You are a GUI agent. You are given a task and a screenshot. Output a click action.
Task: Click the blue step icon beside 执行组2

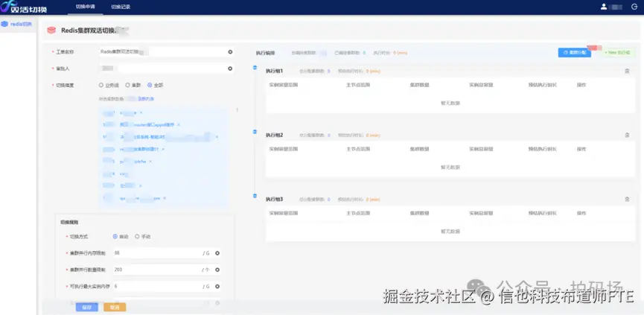click(255, 132)
